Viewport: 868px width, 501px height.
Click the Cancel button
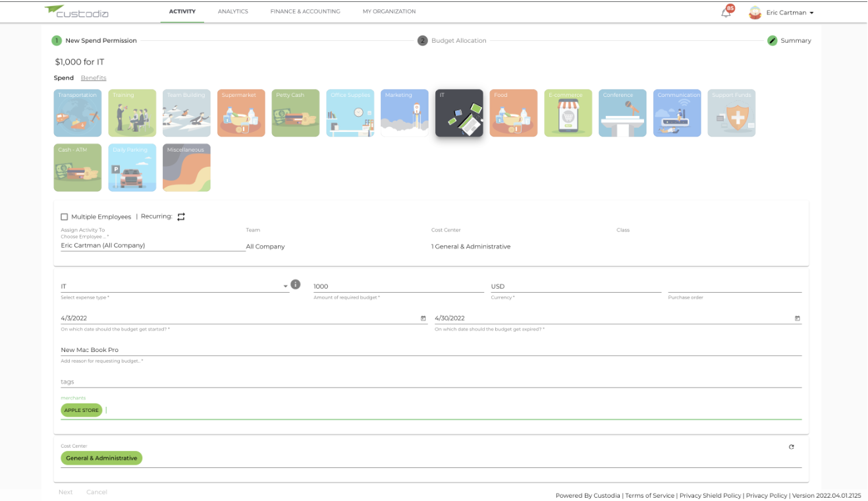coord(97,492)
